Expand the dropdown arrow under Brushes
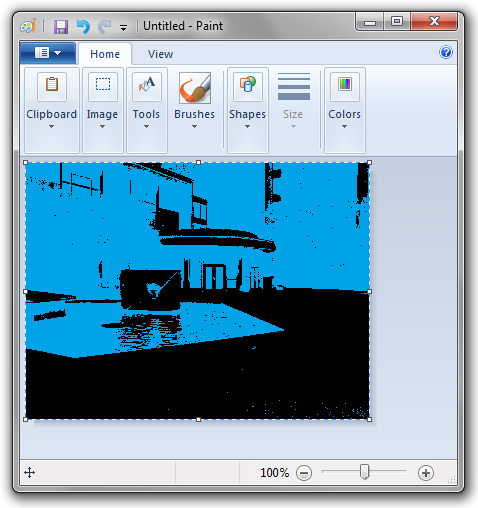 point(194,127)
